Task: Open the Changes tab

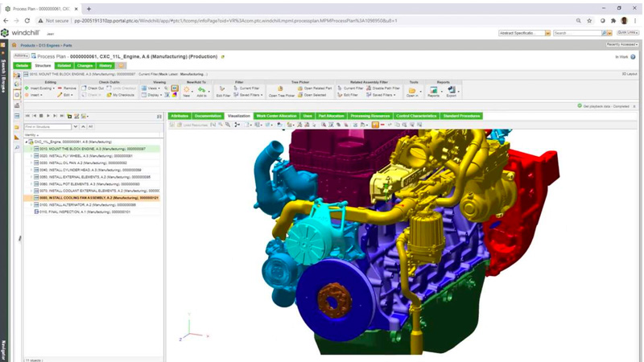Action: 85,66
